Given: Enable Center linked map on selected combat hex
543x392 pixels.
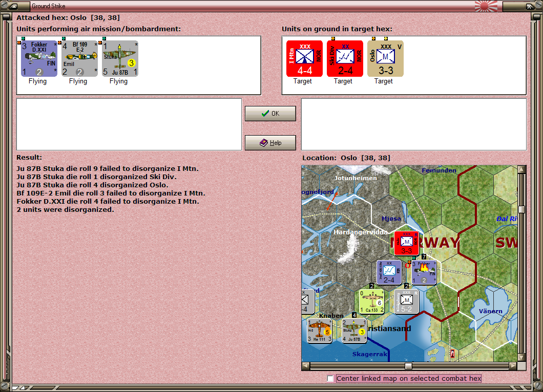Looking at the screenshot, I should coord(330,379).
